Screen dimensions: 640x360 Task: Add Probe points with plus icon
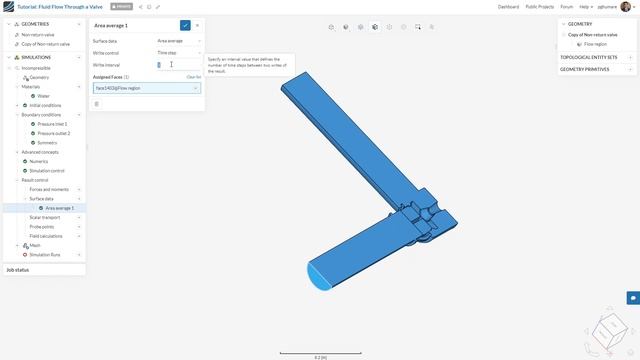pyautogui.click(x=79, y=227)
